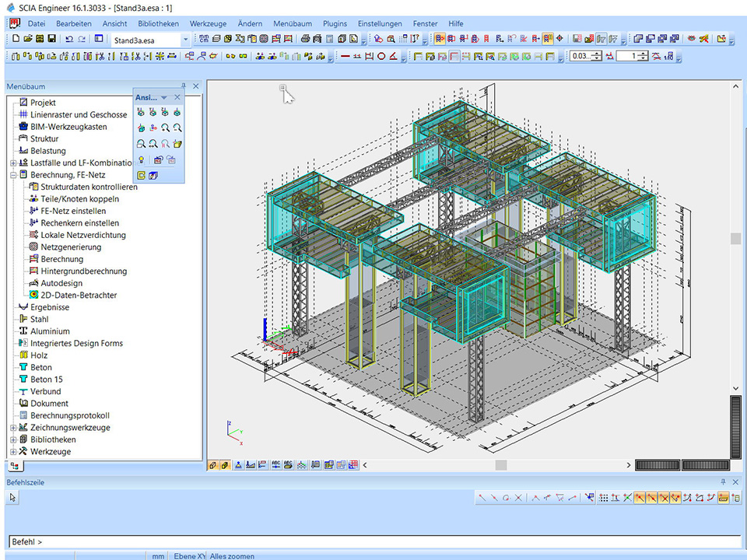Toggle first highlighted view option at viewport bottom
This screenshot has height=560, width=747.
pos(212,465)
